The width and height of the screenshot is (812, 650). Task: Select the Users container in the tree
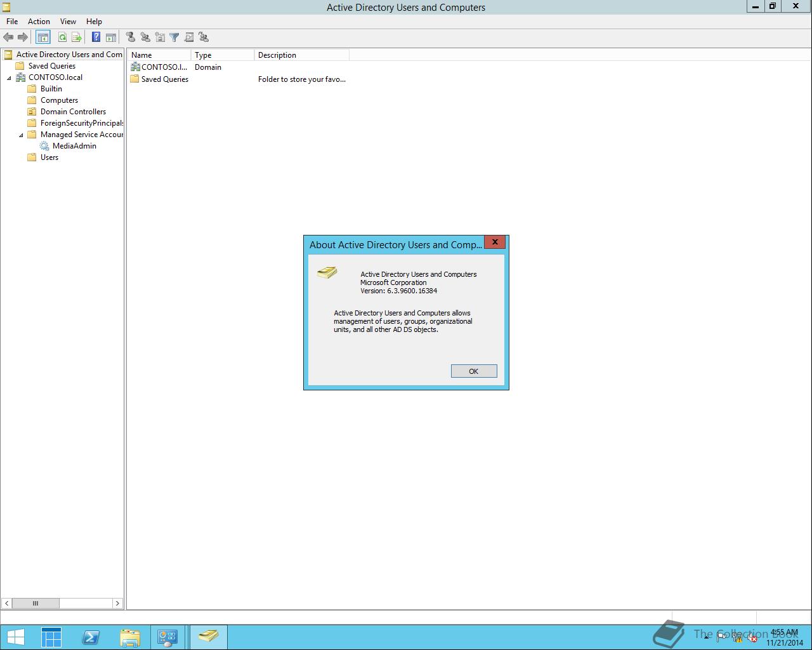pos(49,157)
